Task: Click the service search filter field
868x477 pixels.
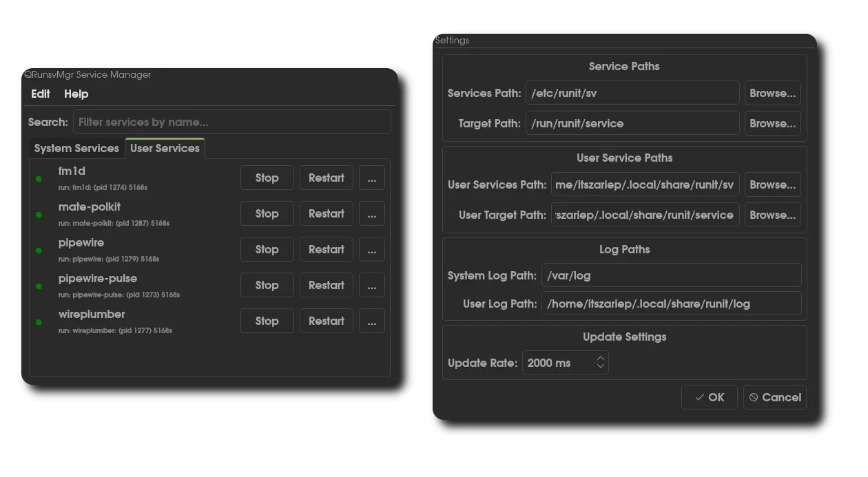Action: click(231, 123)
